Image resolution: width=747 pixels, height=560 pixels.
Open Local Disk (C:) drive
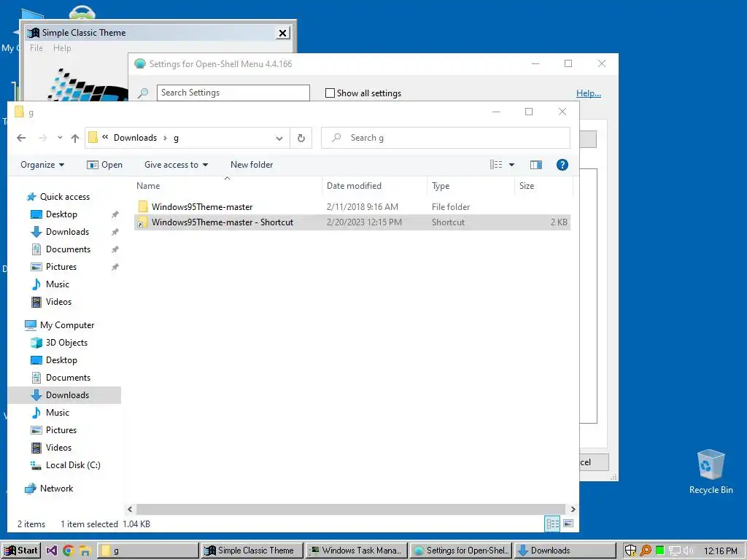[73, 465]
